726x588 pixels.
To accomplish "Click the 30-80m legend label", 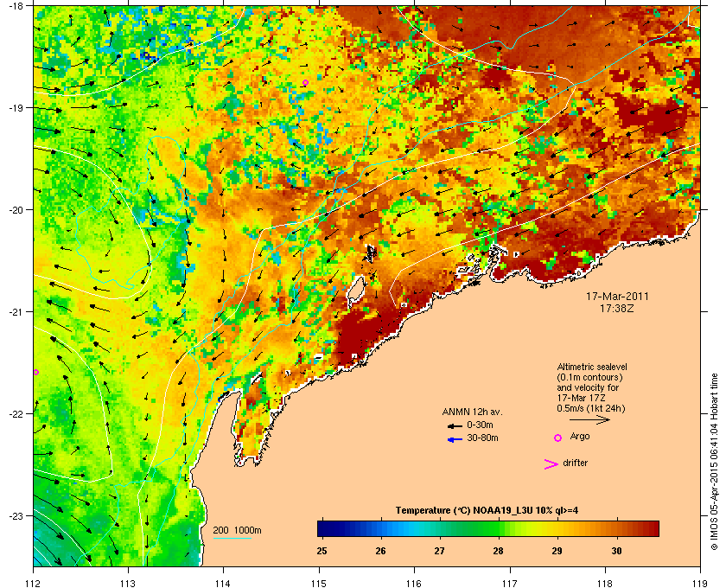I will tap(482, 438).
